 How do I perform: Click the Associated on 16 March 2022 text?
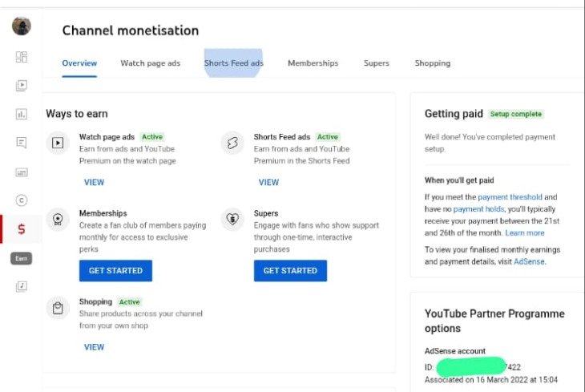[491, 380]
